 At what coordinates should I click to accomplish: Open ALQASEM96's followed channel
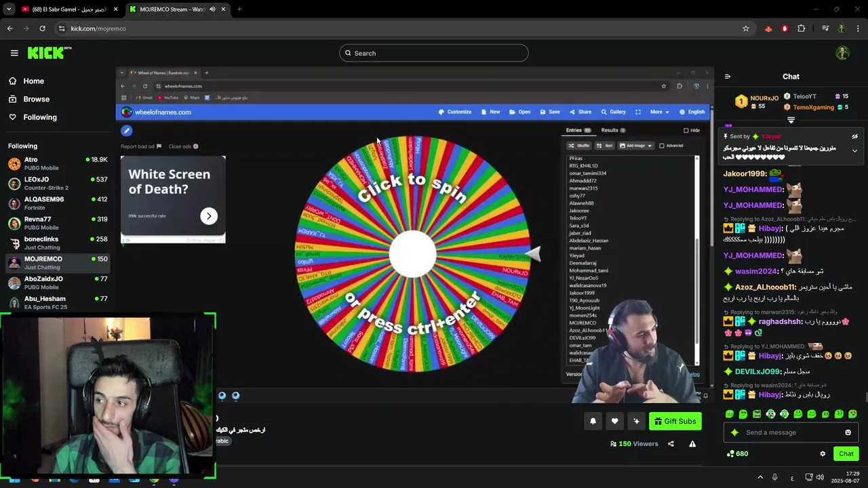[x=58, y=203]
